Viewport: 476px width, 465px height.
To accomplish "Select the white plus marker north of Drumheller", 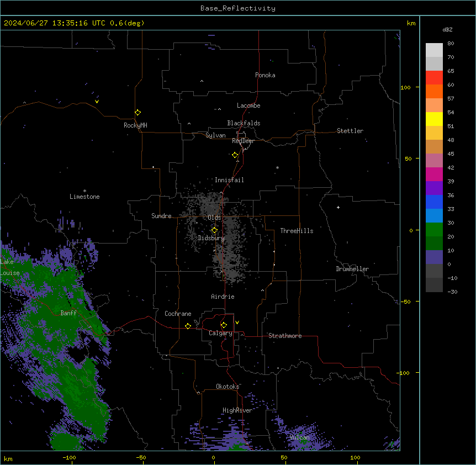I will tap(338, 207).
